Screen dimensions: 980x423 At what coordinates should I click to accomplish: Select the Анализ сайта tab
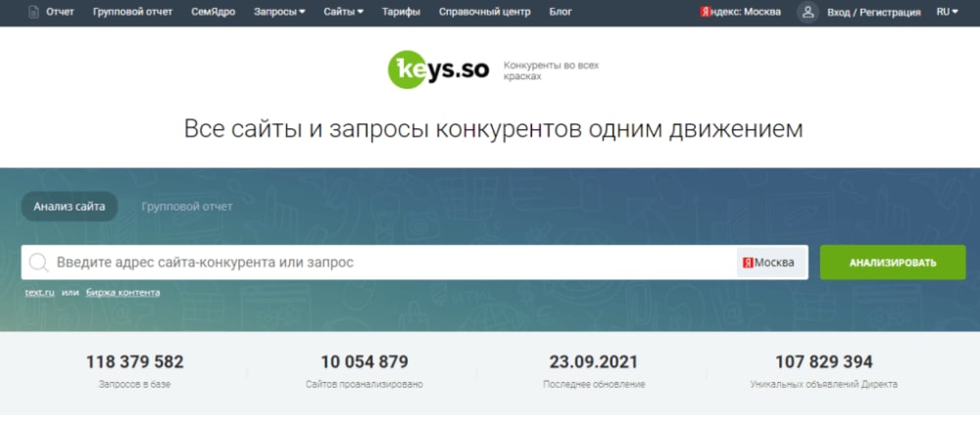coord(70,207)
